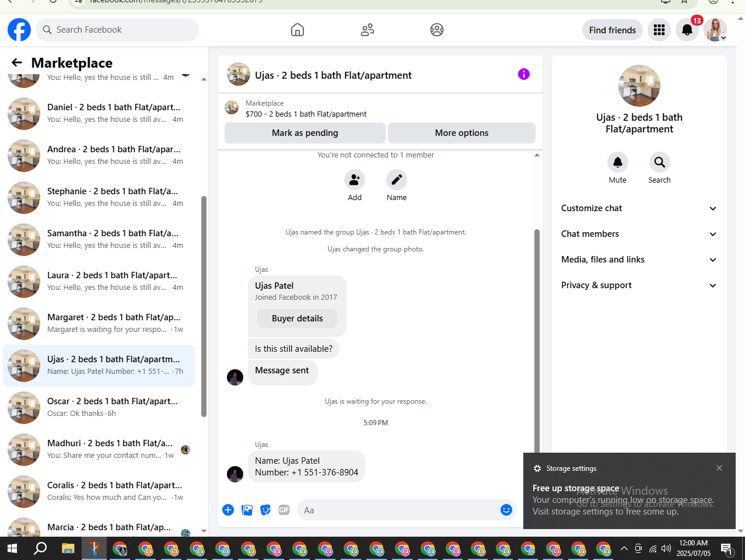Click the taskbar clock and date
The height and width of the screenshot is (560, 745).
click(694, 548)
